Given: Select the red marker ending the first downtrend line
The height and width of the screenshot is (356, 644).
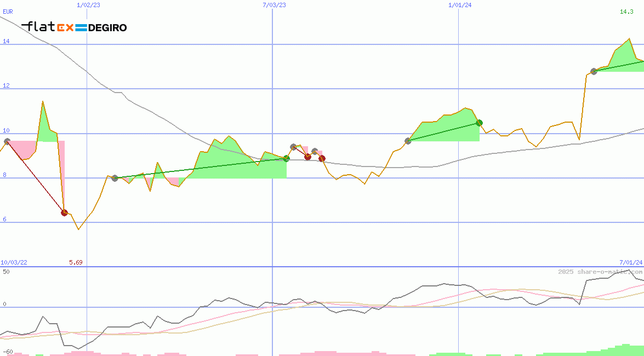Looking at the screenshot, I should pos(64,213).
